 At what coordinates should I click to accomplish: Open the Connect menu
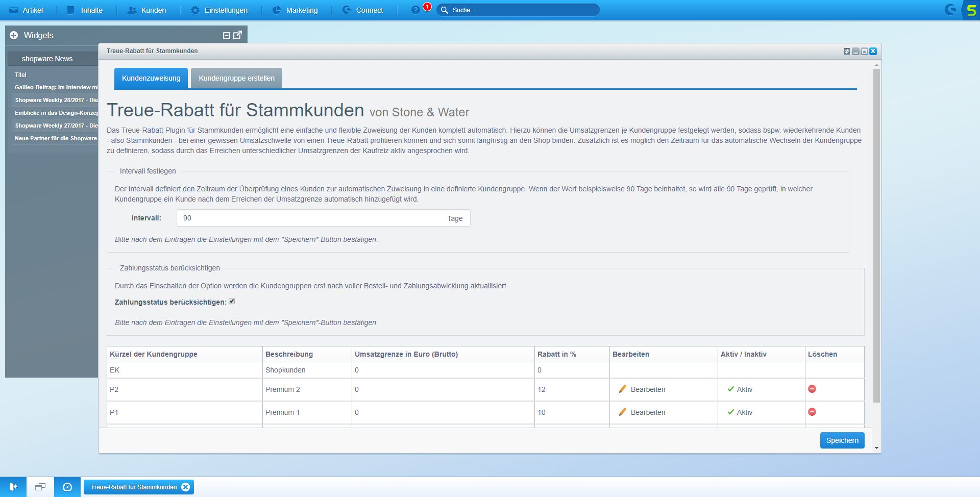coord(363,10)
